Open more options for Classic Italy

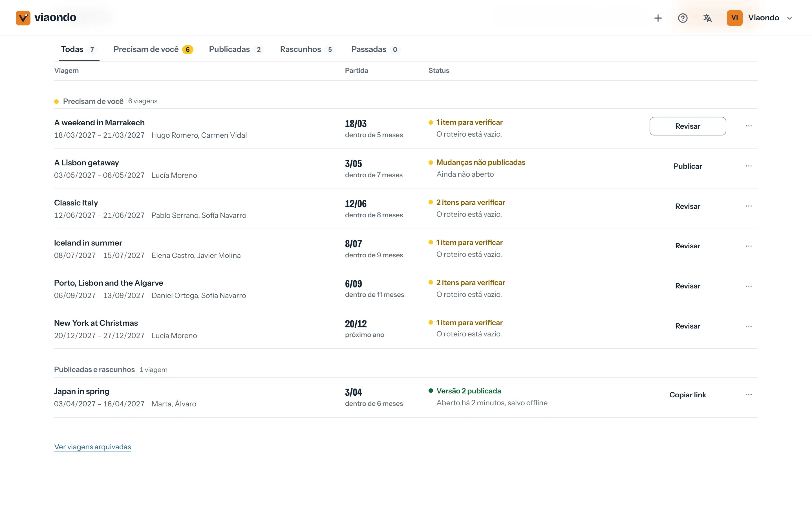(749, 206)
